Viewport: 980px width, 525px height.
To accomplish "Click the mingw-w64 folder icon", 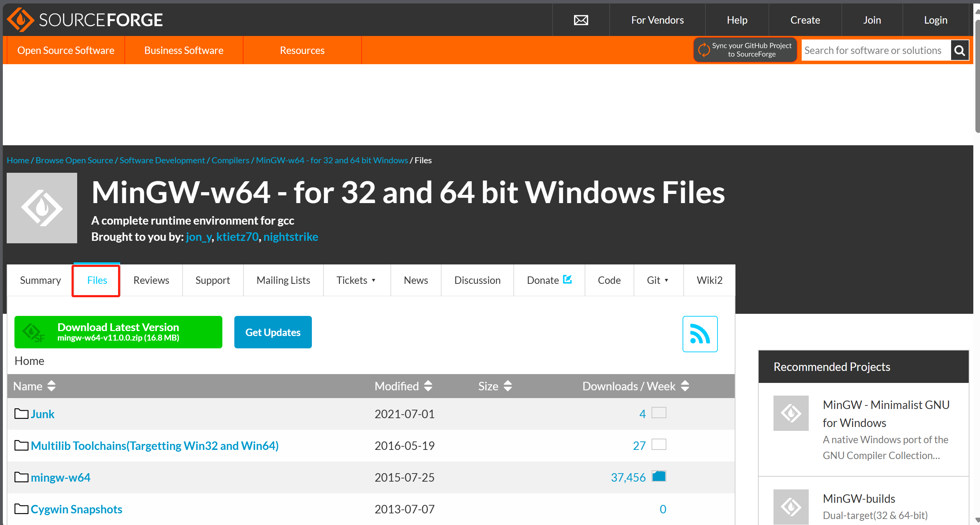I will point(21,477).
